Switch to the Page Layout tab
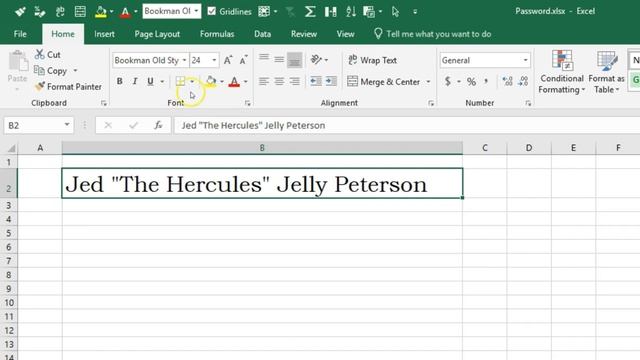640x360 pixels. pyautogui.click(x=157, y=34)
